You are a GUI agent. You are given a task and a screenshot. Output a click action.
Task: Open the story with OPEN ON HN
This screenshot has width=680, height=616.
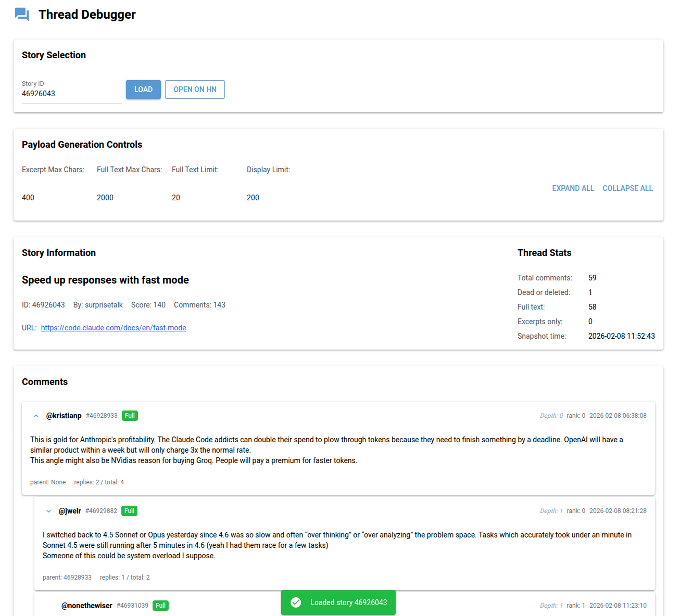(195, 89)
